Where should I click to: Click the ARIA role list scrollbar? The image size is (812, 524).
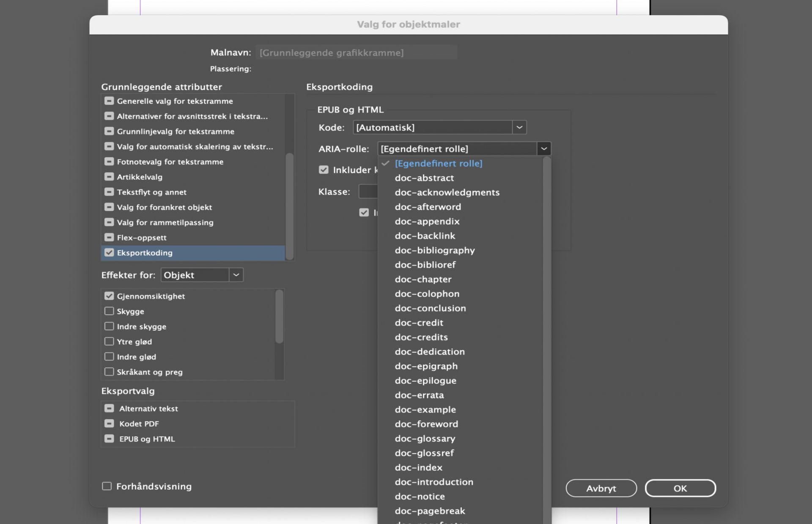[547, 338]
